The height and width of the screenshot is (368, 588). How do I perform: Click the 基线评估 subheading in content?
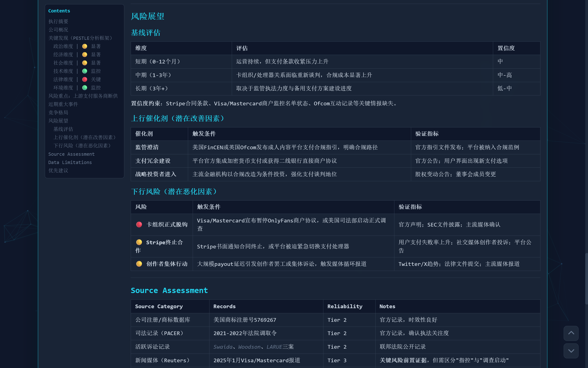tap(146, 33)
